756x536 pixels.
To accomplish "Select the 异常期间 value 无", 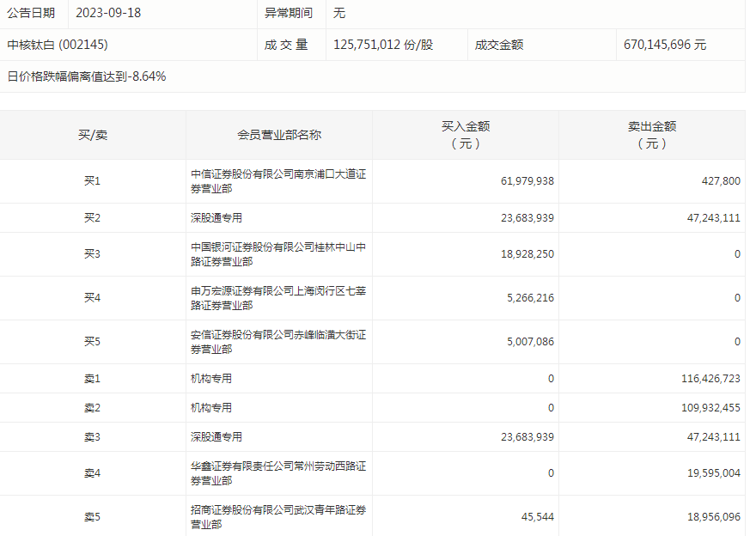I will point(339,13).
